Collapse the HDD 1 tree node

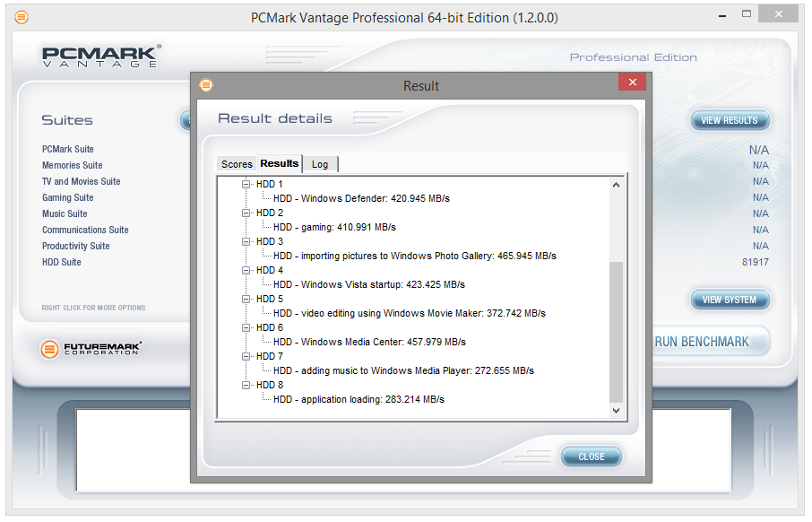click(x=246, y=184)
